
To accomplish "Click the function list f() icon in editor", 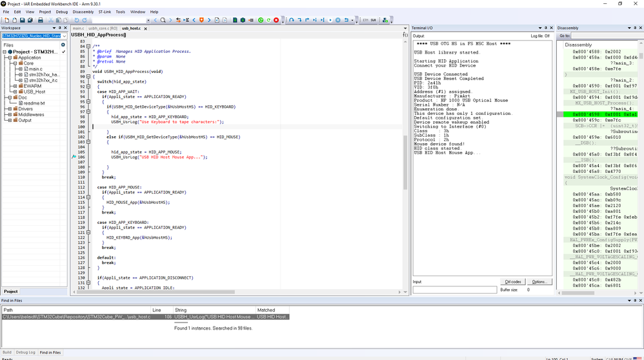I will 405,35.
